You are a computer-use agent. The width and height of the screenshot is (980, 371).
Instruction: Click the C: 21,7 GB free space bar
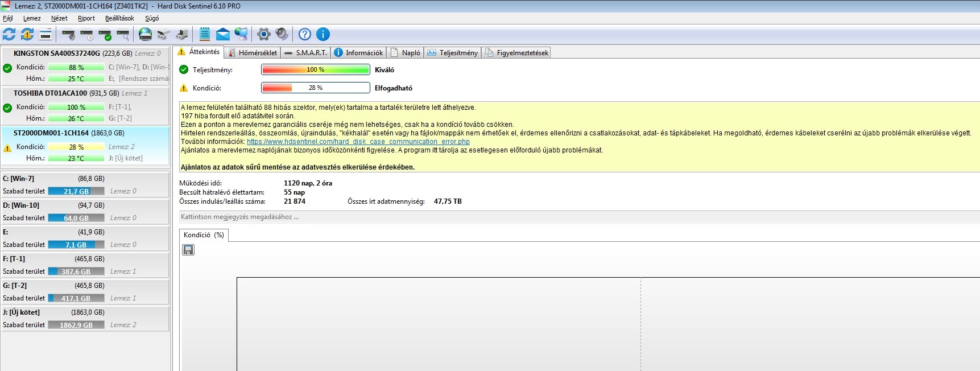click(76, 191)
